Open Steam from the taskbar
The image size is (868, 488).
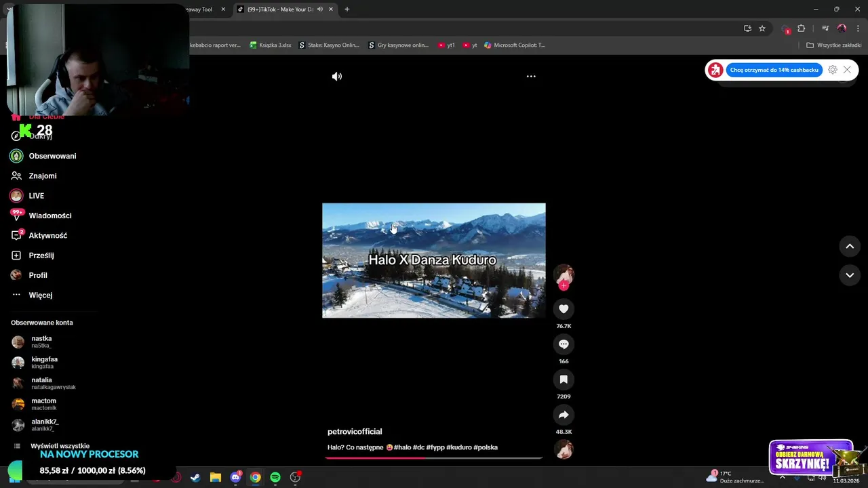195,477
